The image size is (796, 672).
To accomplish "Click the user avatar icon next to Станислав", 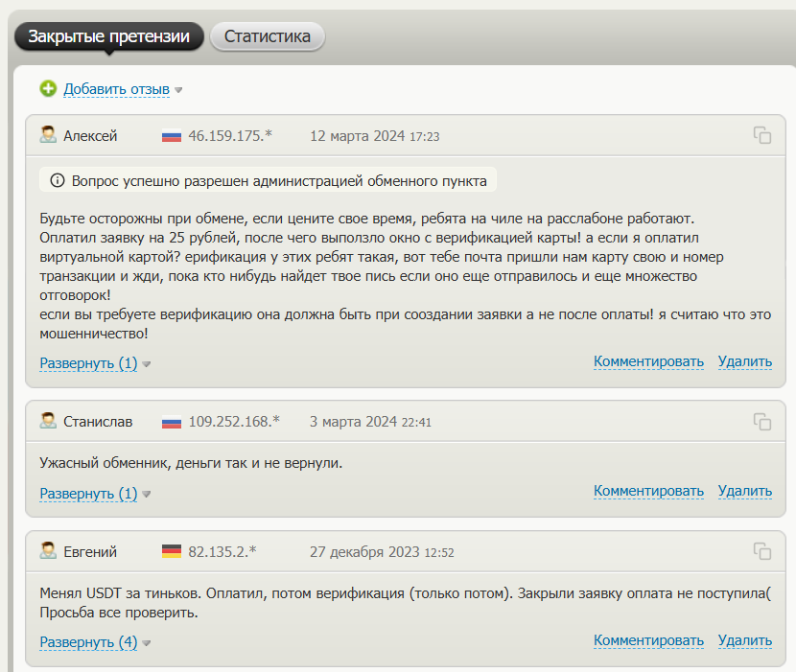I will coord(48,421).
